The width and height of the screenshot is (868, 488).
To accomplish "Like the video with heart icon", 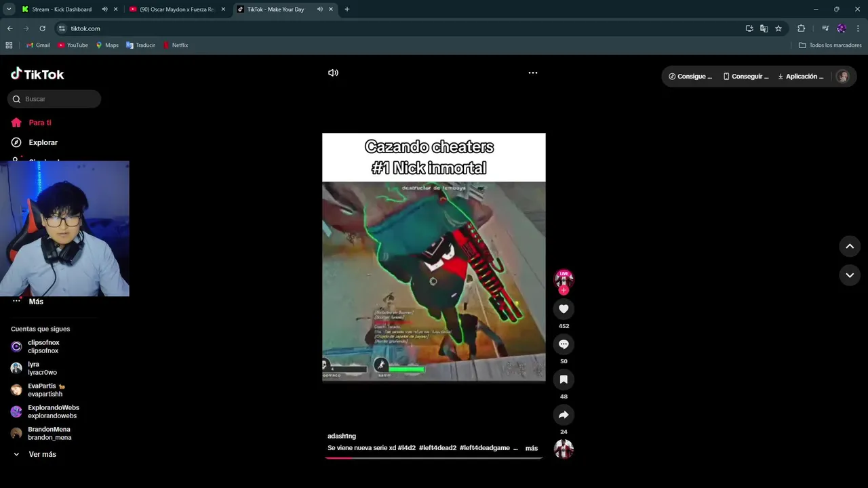I will 564,309.
